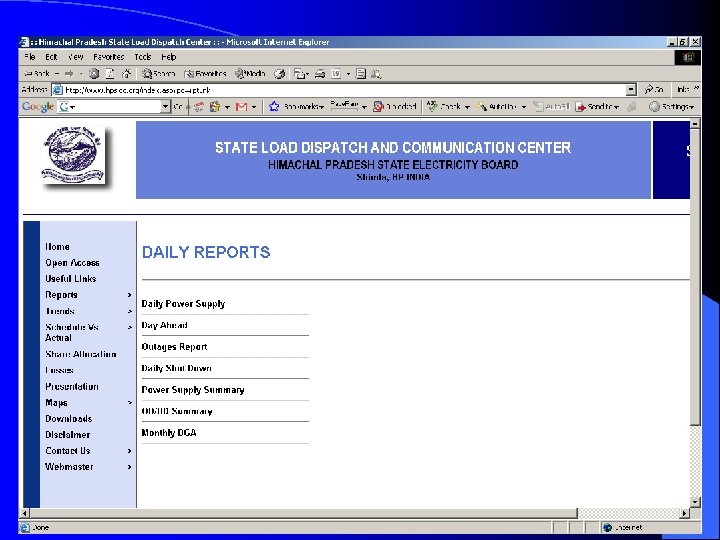Refresh the page with the Refresh icon
This screenshot has width=720, height=540.
point(110,73)
